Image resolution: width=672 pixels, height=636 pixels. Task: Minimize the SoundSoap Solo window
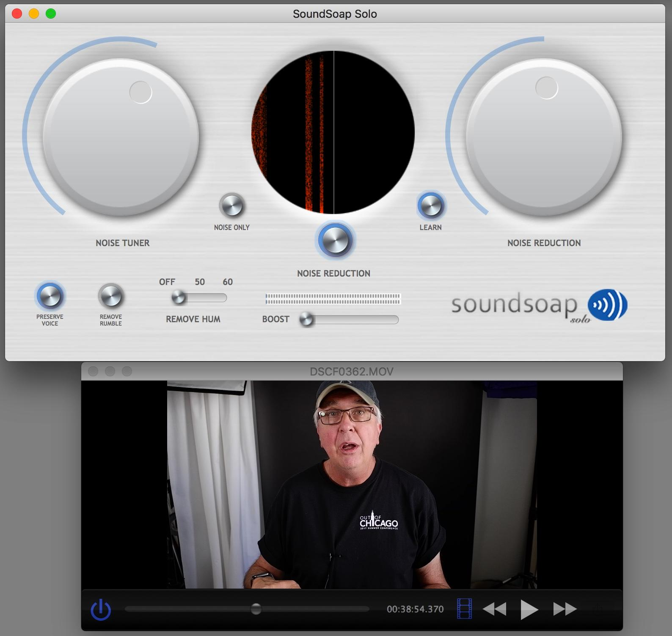coord(34,14)
